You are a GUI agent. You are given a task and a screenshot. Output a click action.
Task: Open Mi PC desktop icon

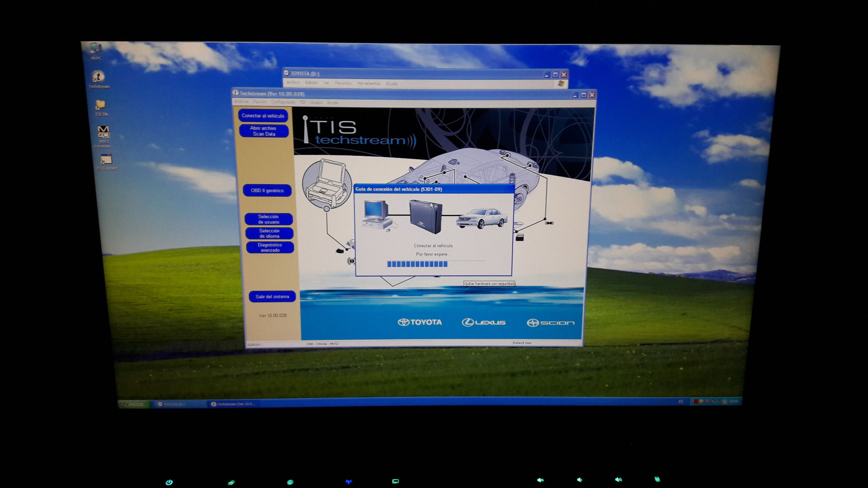[x=96, y=49]
